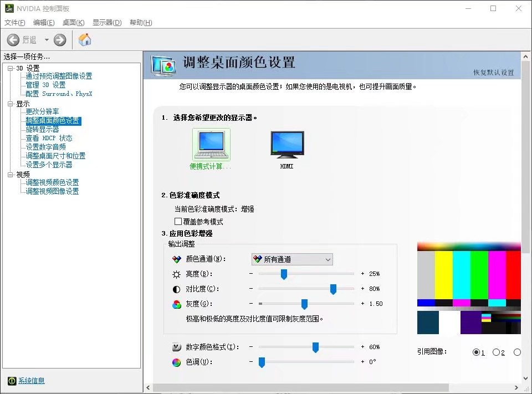532x394 pixels.
Task: Click the Forward arrow icon
Action: pos(60,40)
